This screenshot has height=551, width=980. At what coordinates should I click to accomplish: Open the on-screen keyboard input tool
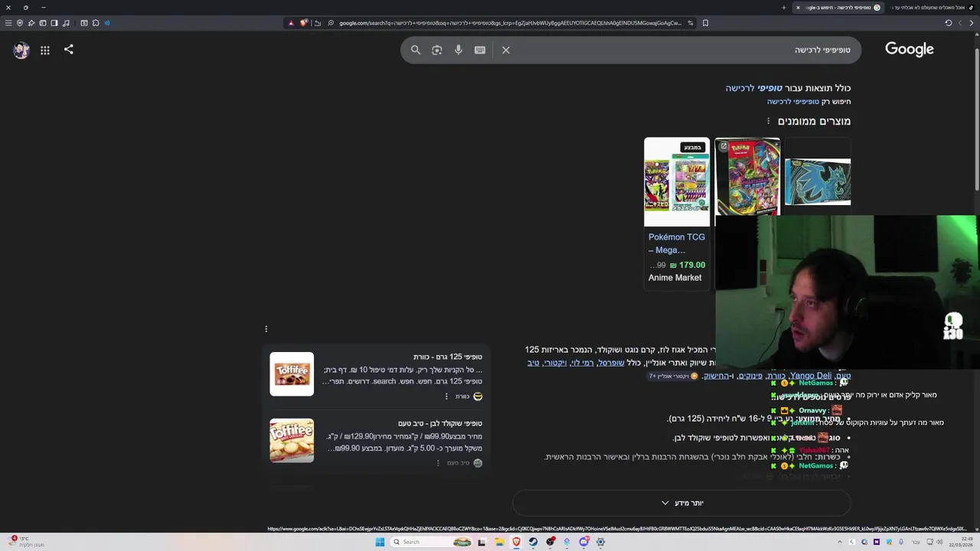click(x=480, y=50)
